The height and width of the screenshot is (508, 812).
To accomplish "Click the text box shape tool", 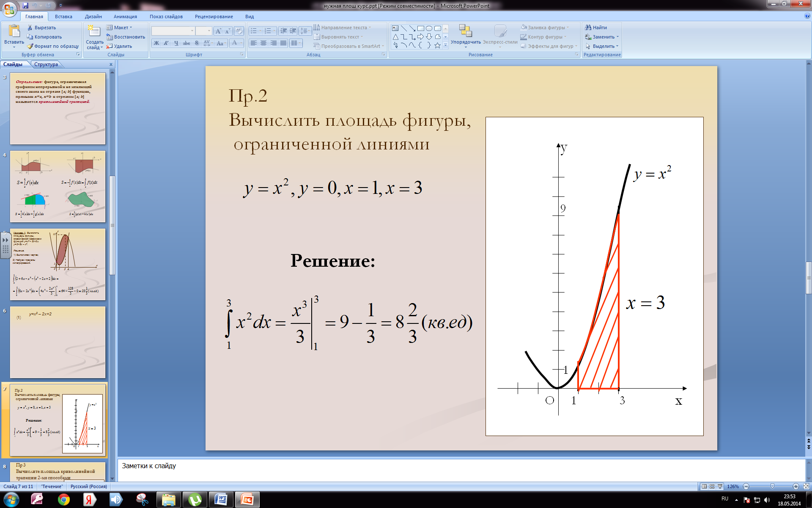I will tap(395, 28).
